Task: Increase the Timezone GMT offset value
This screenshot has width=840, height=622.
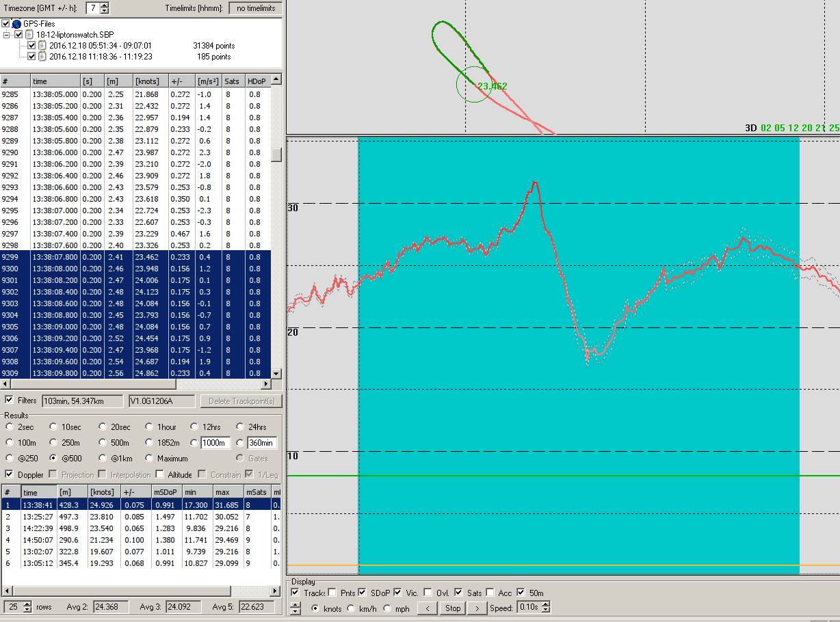Action: (104, 5)
